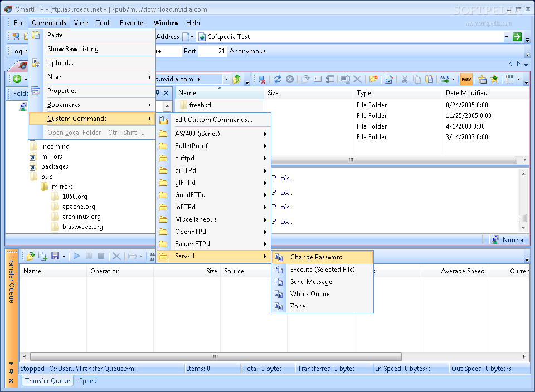The height and width of the screenshot is (392, 535).
Task: Select Execute (Selected File) command
Action: (x=323, y=269)
